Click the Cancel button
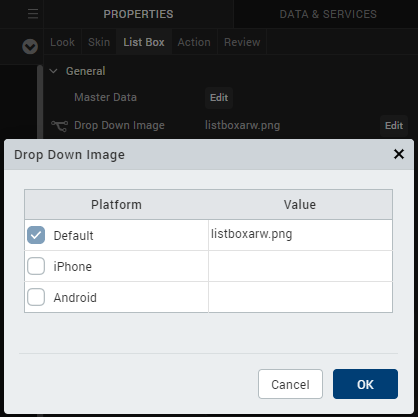Viewport: 418px width, 417px height. click(290, 384)
